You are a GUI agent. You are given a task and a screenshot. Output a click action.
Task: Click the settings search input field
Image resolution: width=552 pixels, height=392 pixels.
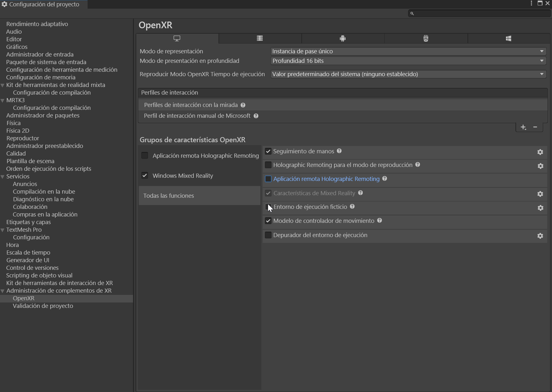click(479, 13)
